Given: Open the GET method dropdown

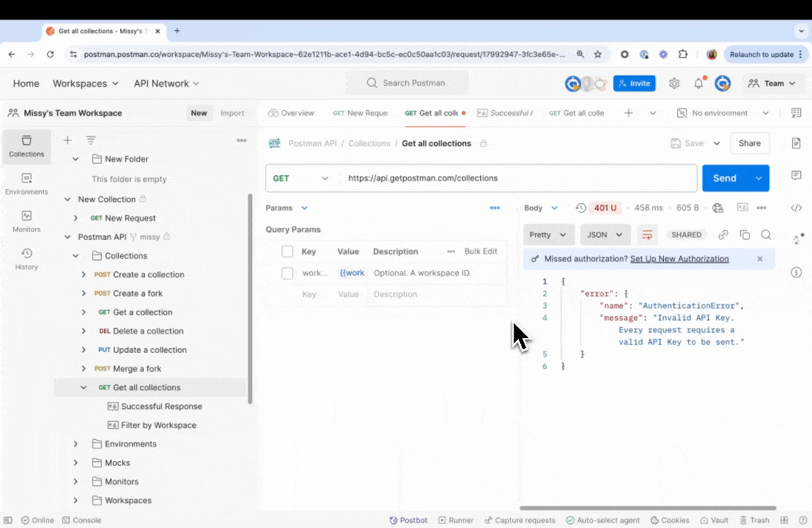Looking at the screenshot, I should pos(302,178).
